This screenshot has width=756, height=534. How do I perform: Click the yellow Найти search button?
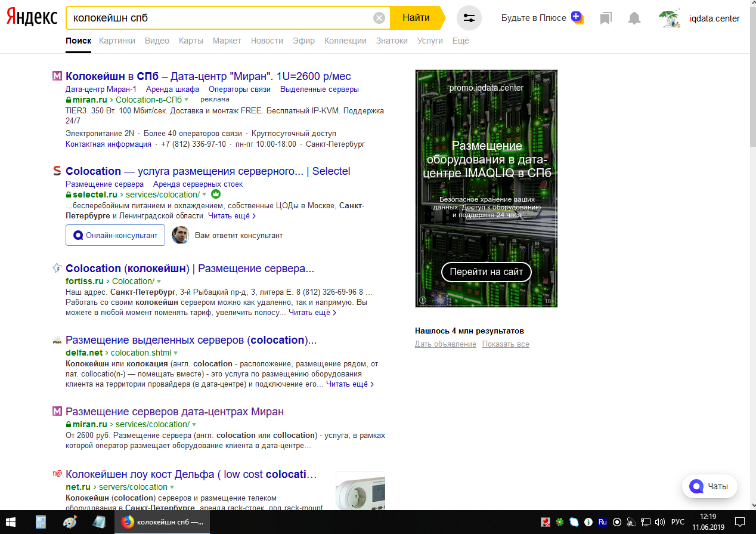pyautogui.click(x=417, y=18)
